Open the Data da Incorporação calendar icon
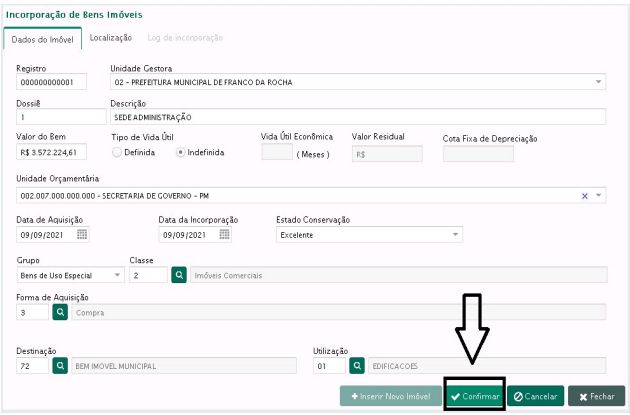Image resolution: width=630 pixels, height=415 pixels. pos(225,235)
